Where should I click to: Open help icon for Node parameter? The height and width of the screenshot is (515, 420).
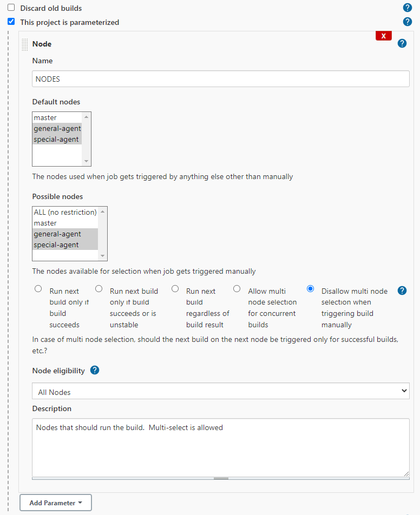click(x=402, y=43)
